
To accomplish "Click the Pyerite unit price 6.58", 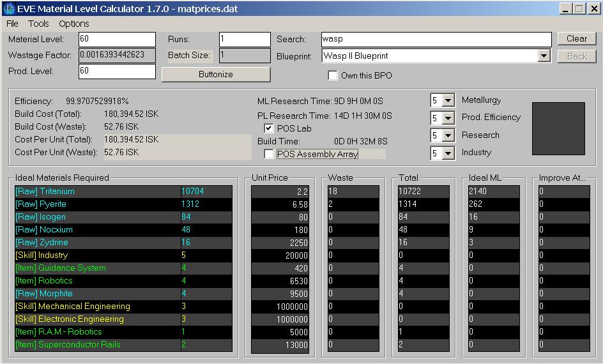I will 300,204.
